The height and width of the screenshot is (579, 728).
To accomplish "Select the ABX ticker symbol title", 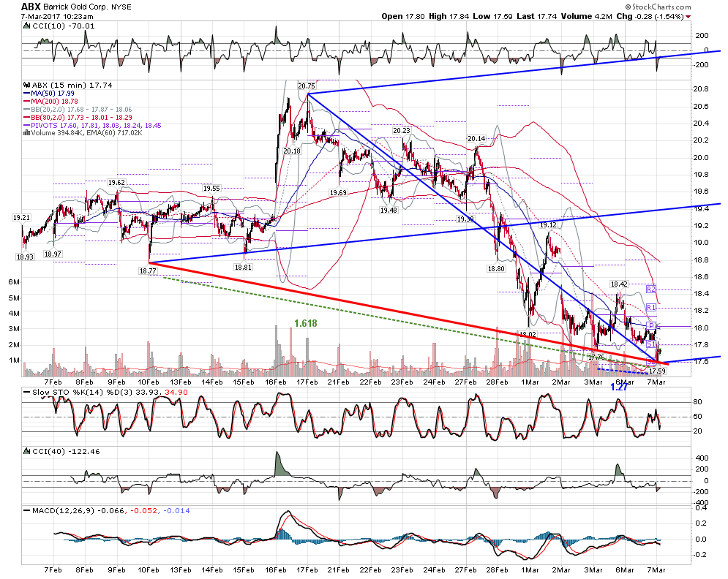I will (x=31, y=7).
